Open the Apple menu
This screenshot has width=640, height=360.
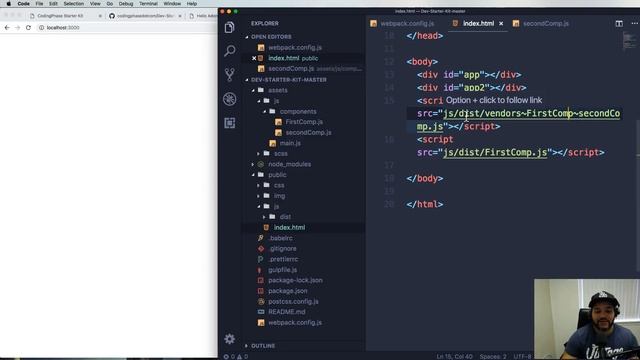tap(9, 4)
